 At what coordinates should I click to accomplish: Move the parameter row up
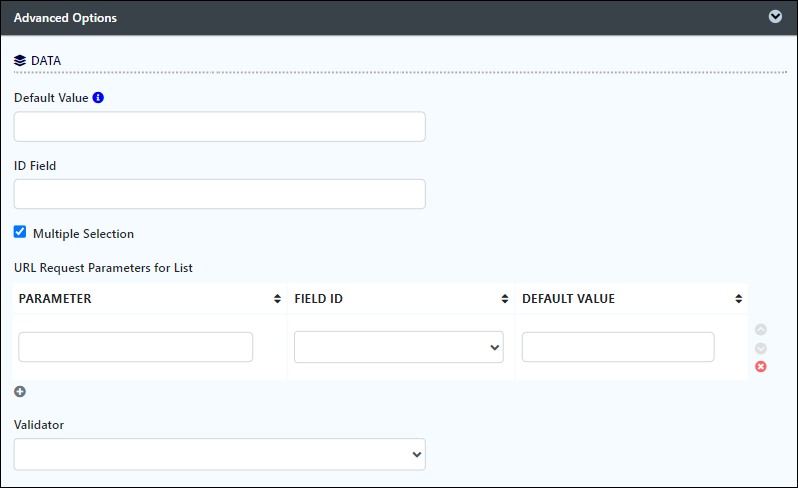coord(761,329)
